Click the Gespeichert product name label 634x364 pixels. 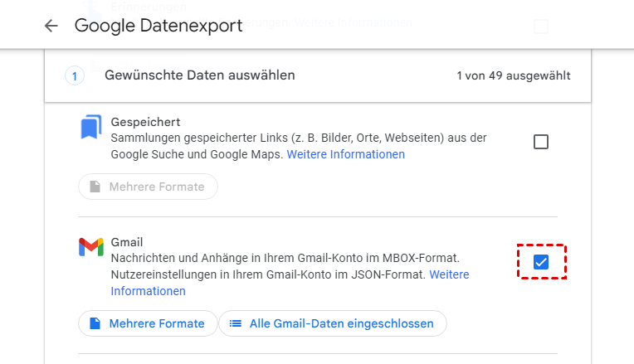(146, 122)
